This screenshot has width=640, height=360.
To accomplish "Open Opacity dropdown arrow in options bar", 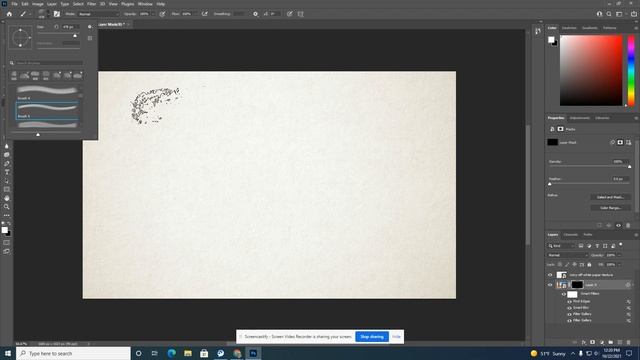I will click(x=153, y=14).
